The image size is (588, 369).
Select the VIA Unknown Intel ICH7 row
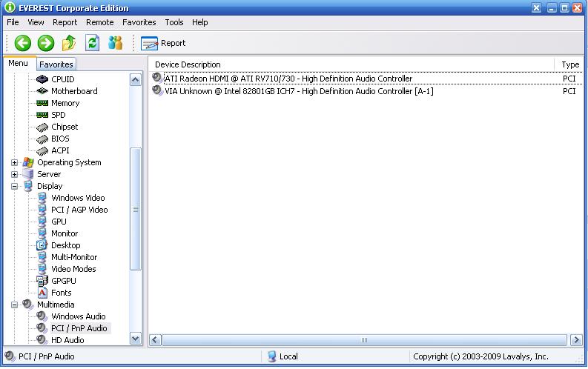pyautogui.click(x=366, y=91)
